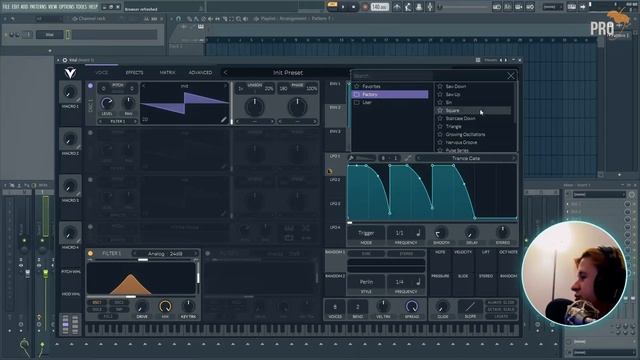Select the Factory folder

[390, 94]
